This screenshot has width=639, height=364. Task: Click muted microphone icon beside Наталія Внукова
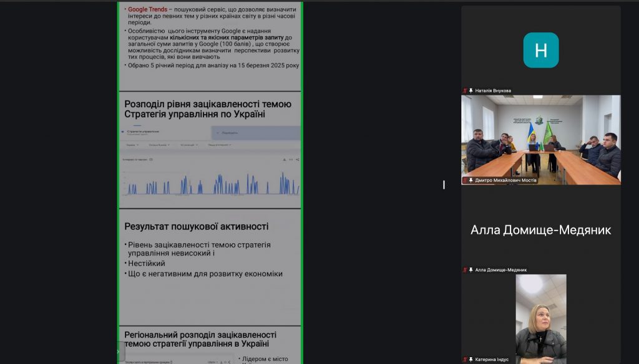click(465, 90)
